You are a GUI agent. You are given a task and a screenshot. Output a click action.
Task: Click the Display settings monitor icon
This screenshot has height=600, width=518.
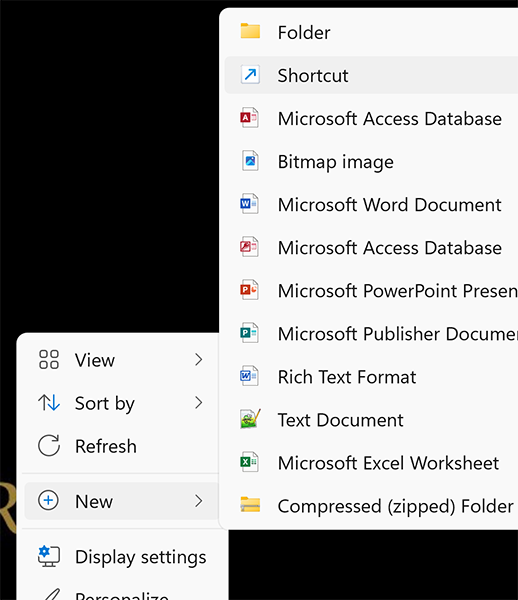coord(49,556)
